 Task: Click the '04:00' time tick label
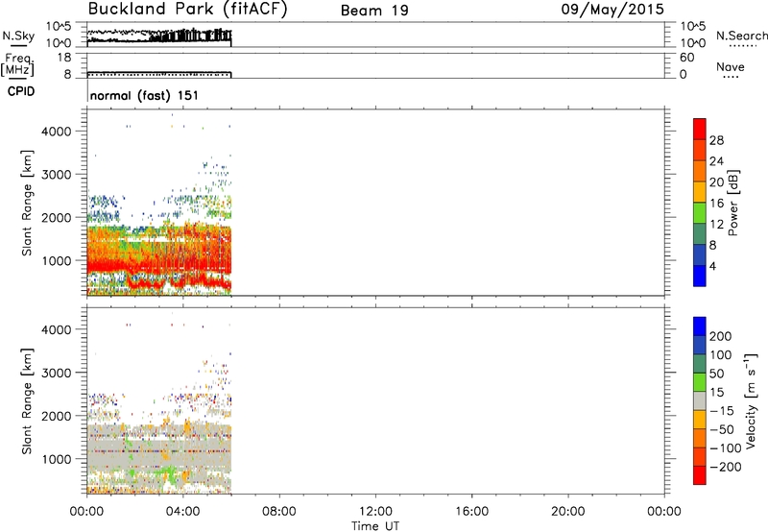(182, 512)
